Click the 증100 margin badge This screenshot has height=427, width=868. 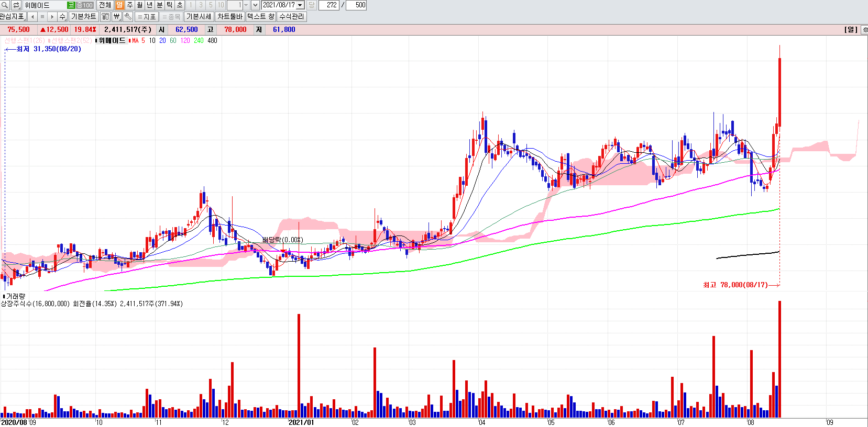click(x=84, y=5)
